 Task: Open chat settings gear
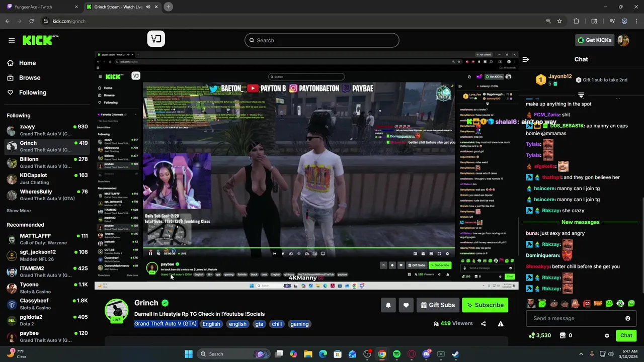[607, 335]
